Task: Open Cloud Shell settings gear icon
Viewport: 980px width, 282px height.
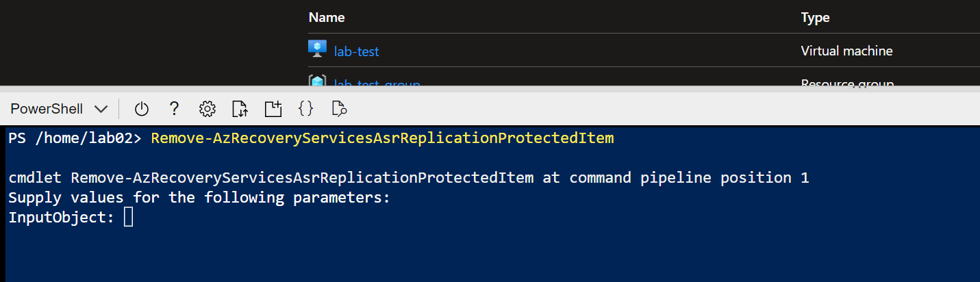Action: [208, 108]
